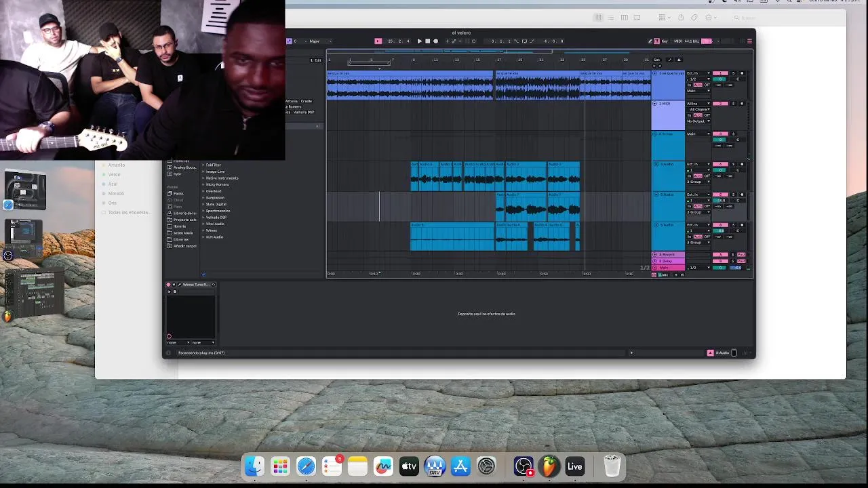
Task: Select clip on track 6 Audio
Action: coord(452,237)
